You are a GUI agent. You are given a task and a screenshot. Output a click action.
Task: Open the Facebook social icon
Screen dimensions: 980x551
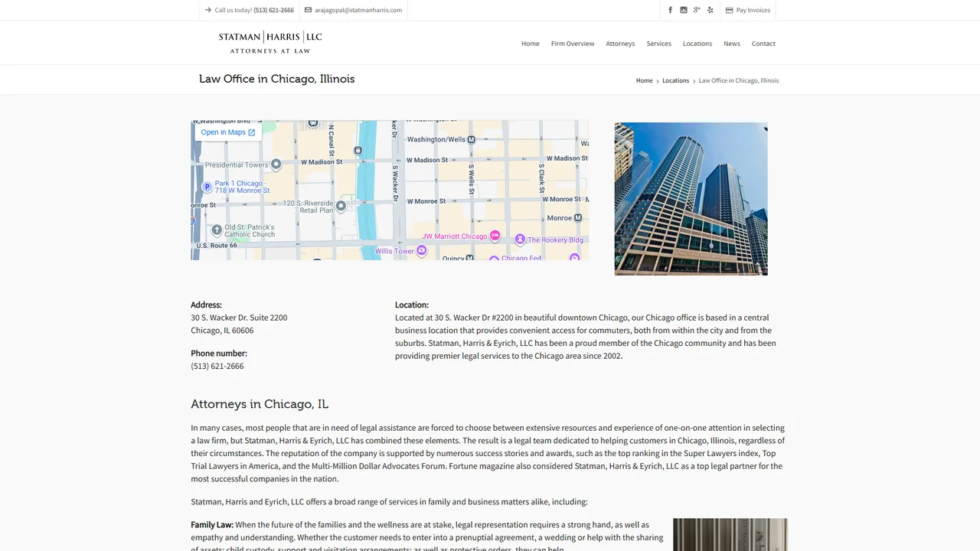(x=671, y=10)
